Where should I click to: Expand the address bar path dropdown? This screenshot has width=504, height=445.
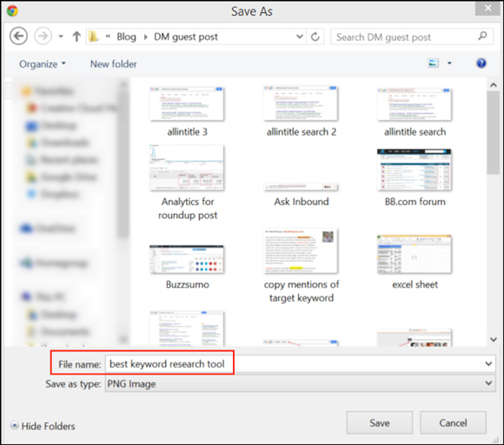(300, 37)
